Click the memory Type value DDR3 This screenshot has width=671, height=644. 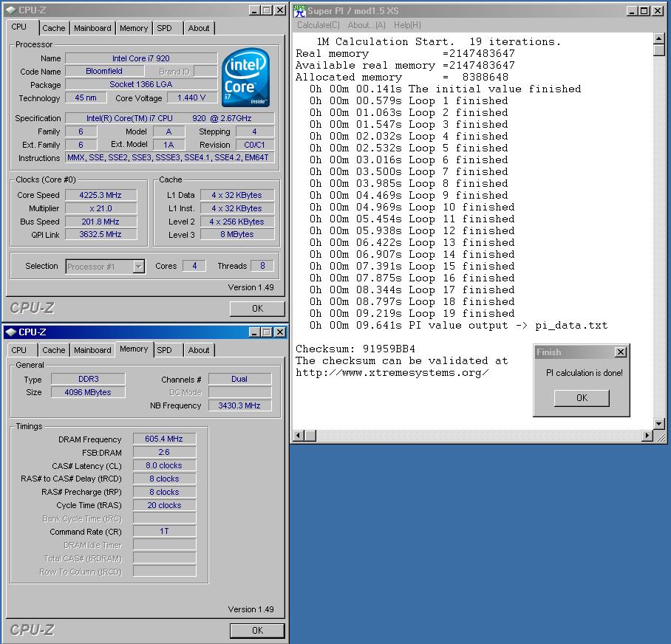pos(88,379)
